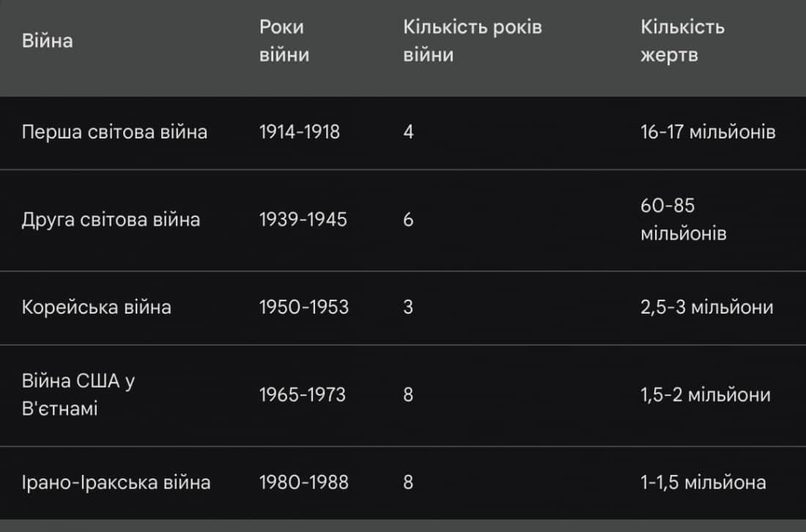Select the "Кількість жертв" column header
The image size is (806, 532).
(682, 41)
